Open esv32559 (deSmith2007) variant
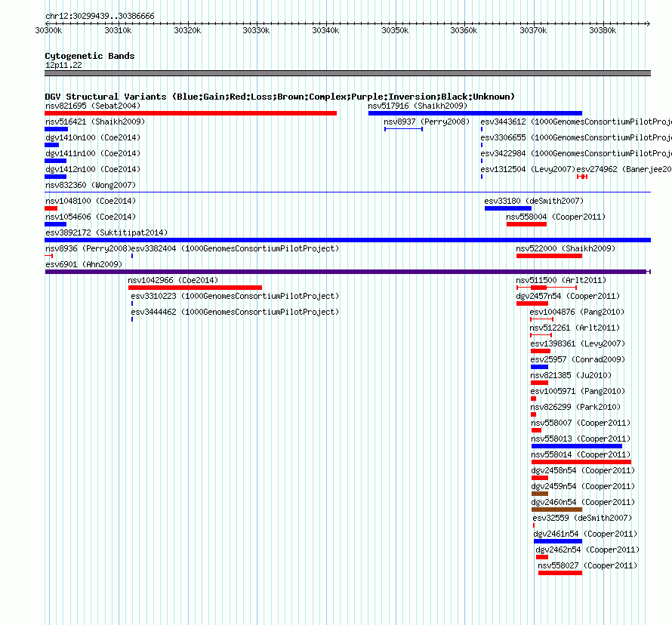672x625 pixels. pyautogui.click(x=582, y=518)
